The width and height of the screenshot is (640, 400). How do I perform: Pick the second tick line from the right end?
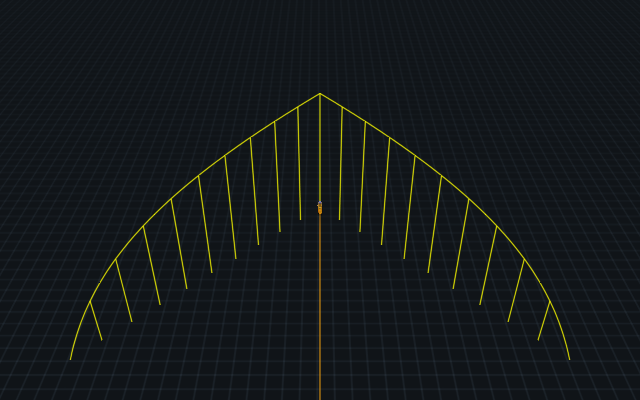[x=516, y=290]
